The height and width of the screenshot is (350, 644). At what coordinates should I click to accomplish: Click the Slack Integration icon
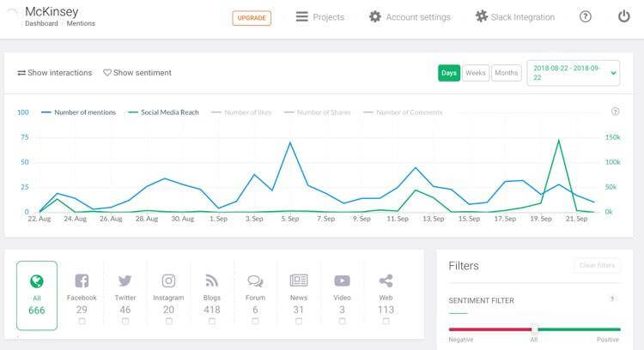point(482,17)
